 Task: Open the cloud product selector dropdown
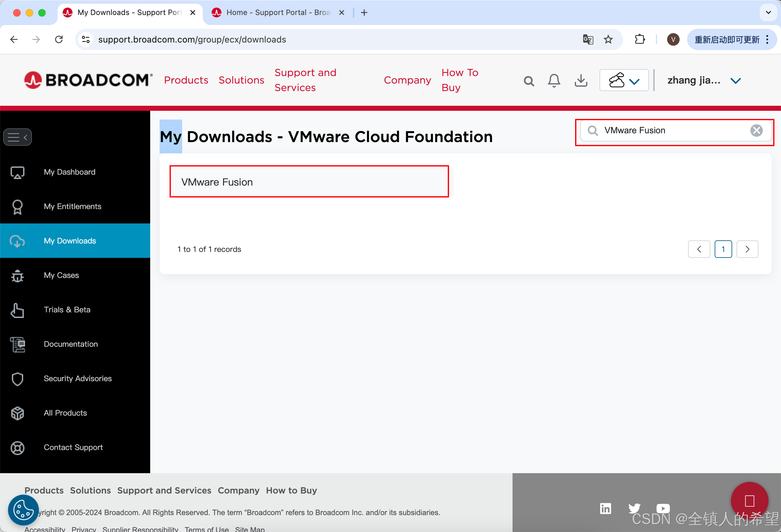coord(624,80)
